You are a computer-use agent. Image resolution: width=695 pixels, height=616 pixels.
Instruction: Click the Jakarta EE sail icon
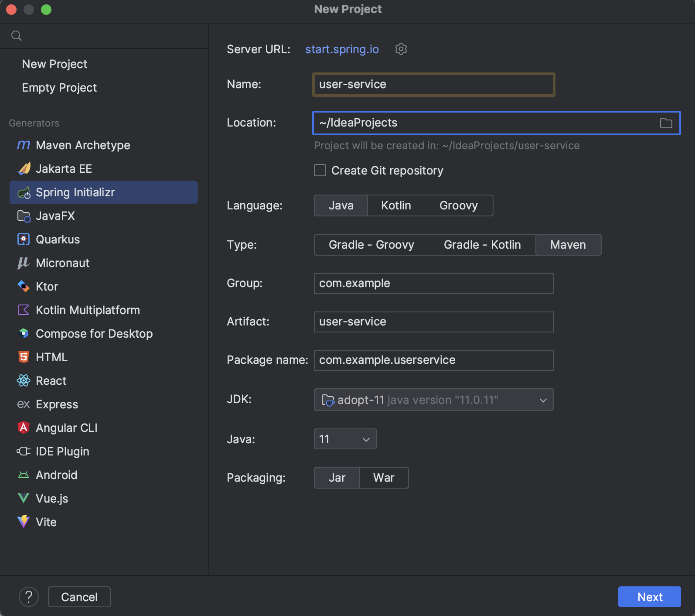coord(24,168)
